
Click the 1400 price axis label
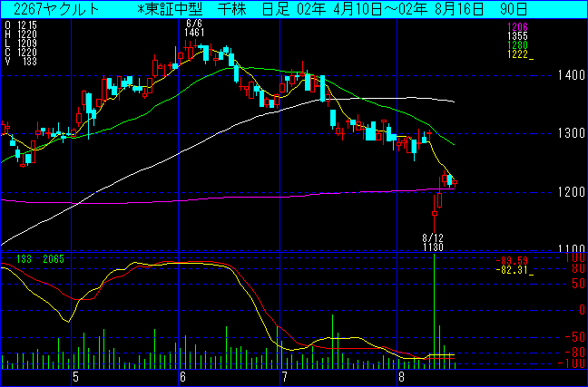570,75
